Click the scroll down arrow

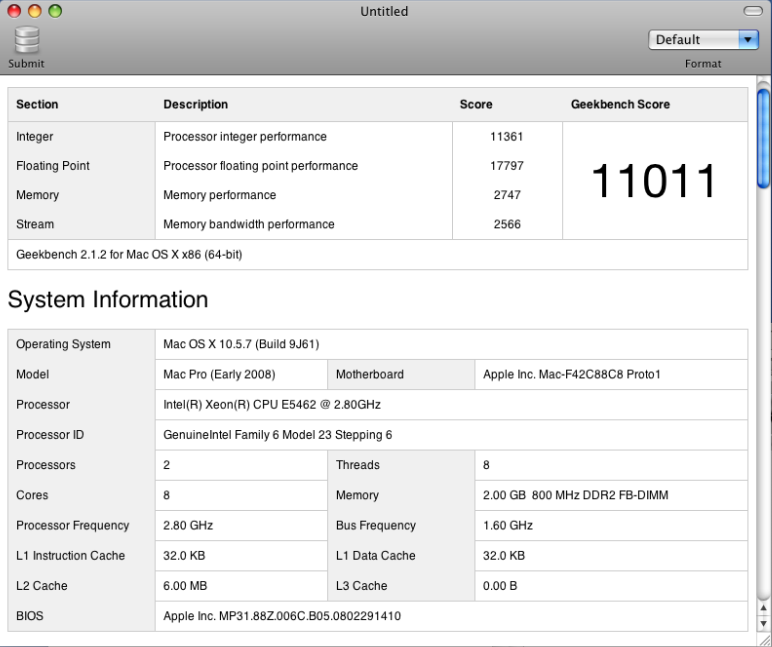[x=764, y=623]
